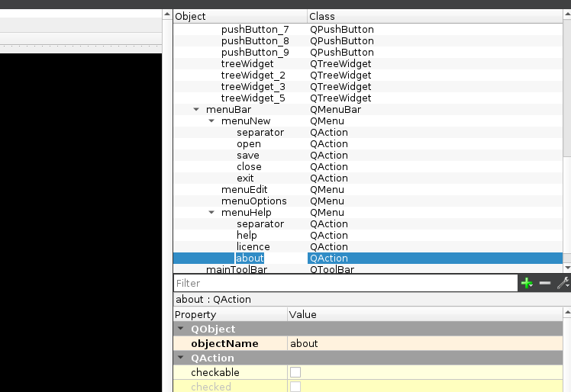Open the wrench configure property editor icon
Image resolution: width=571 pixels, height=392 pixels.
(563, 283)
